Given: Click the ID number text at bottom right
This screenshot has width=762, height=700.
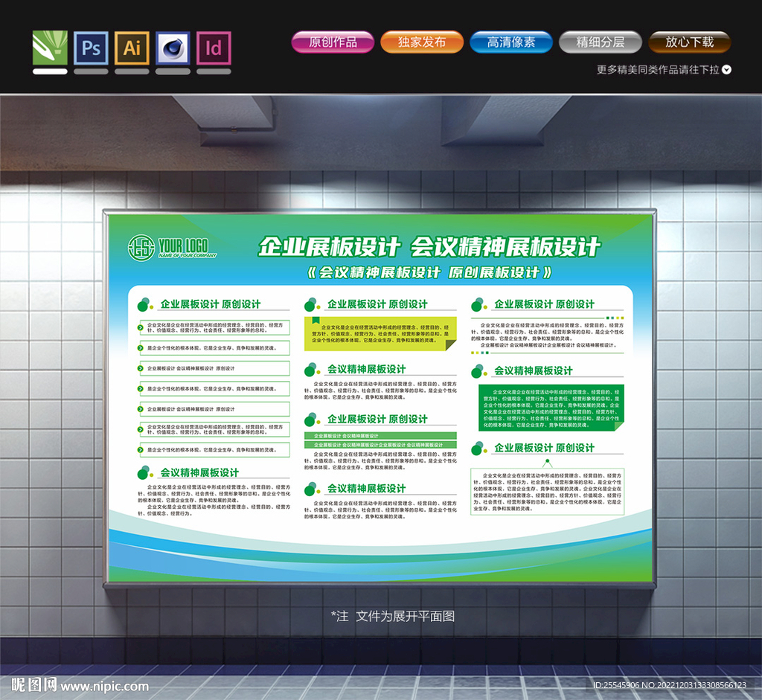Looking at the screenshot, I should (x=670, y=685).
